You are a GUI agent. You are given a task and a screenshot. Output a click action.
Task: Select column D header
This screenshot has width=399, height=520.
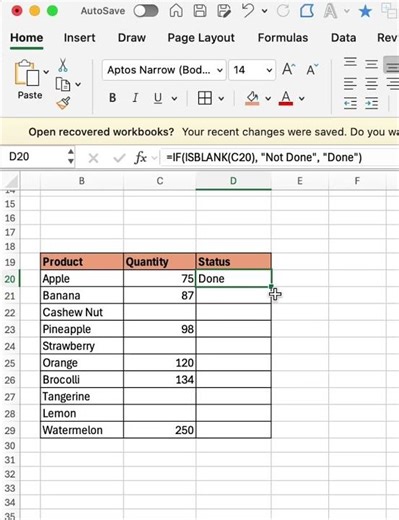click(233, 181)
